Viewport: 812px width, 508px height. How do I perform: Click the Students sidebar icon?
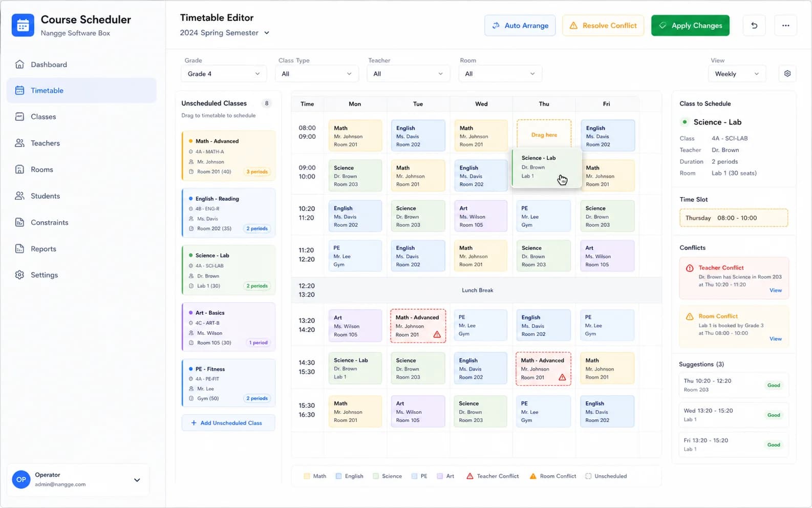pos(19,196)
